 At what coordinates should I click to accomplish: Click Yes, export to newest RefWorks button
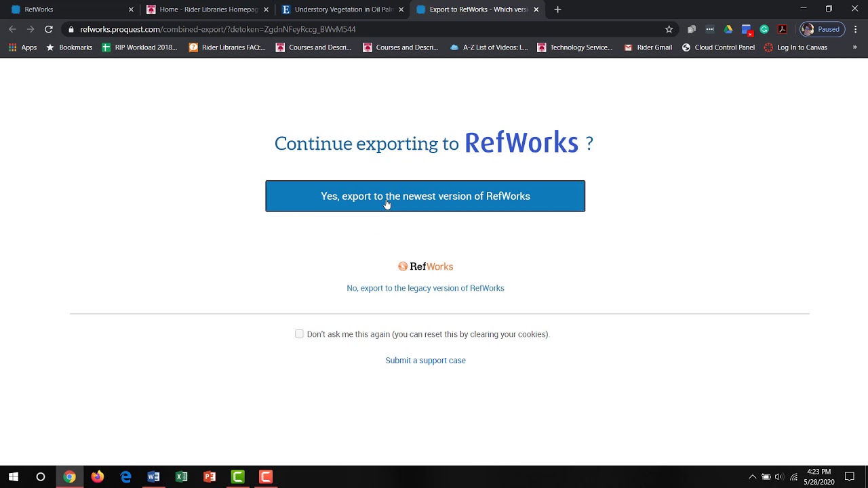tap(425, 196)
